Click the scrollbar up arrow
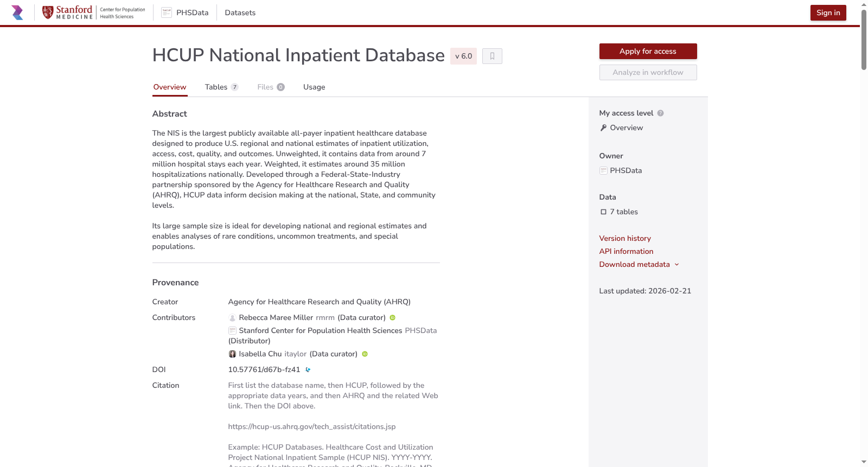Image resolution: width=868 pixels, height=467 pixels. 864,4
